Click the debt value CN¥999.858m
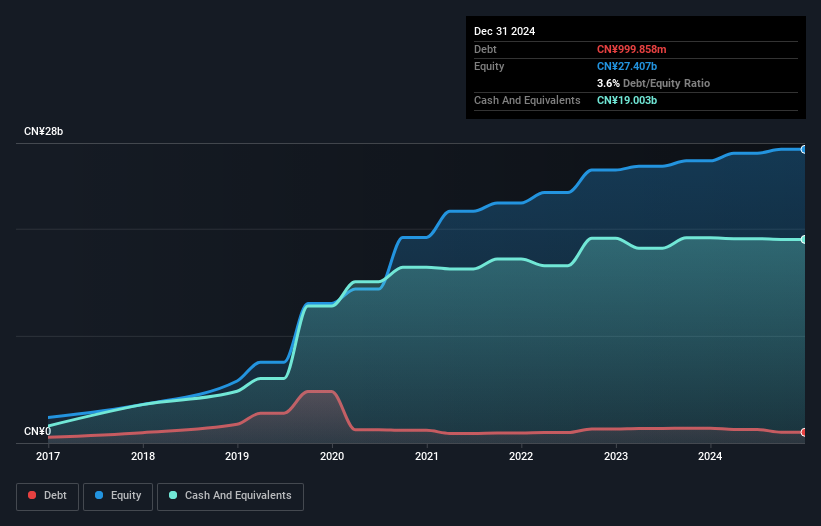 [x=631, y=49]
